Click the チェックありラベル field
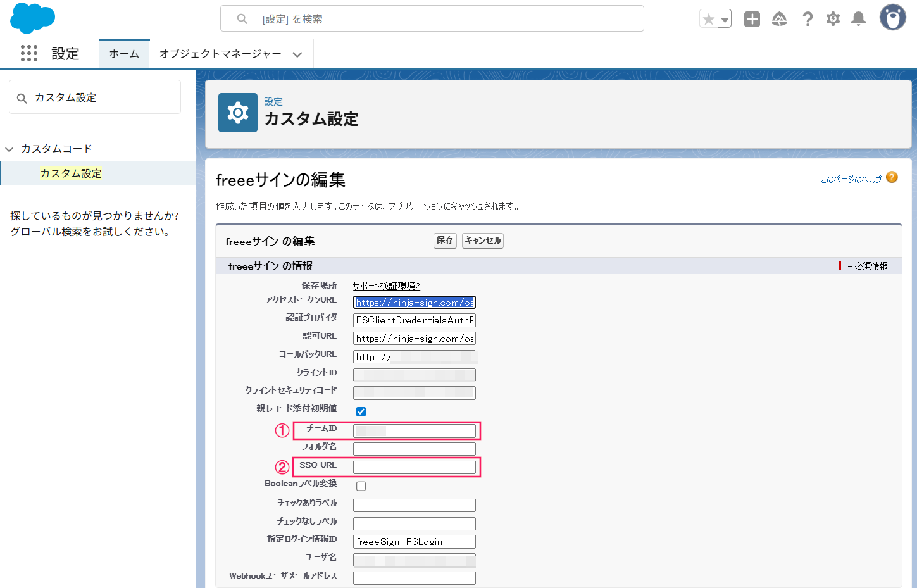The image size is (917, 588). pos(415,505)
